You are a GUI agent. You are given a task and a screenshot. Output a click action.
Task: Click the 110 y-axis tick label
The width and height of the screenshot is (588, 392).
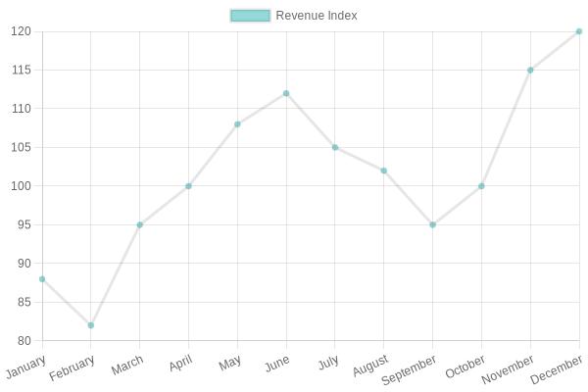pos(21,109)
